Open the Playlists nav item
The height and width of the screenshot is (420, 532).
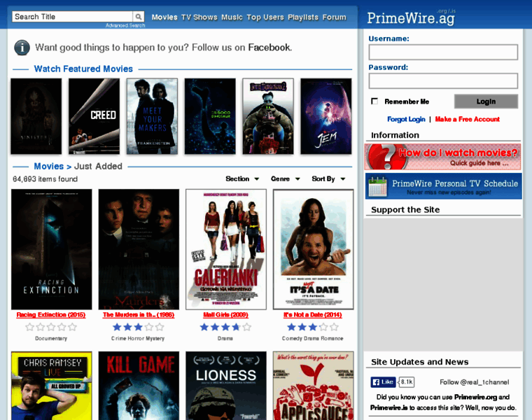(303, 17)
